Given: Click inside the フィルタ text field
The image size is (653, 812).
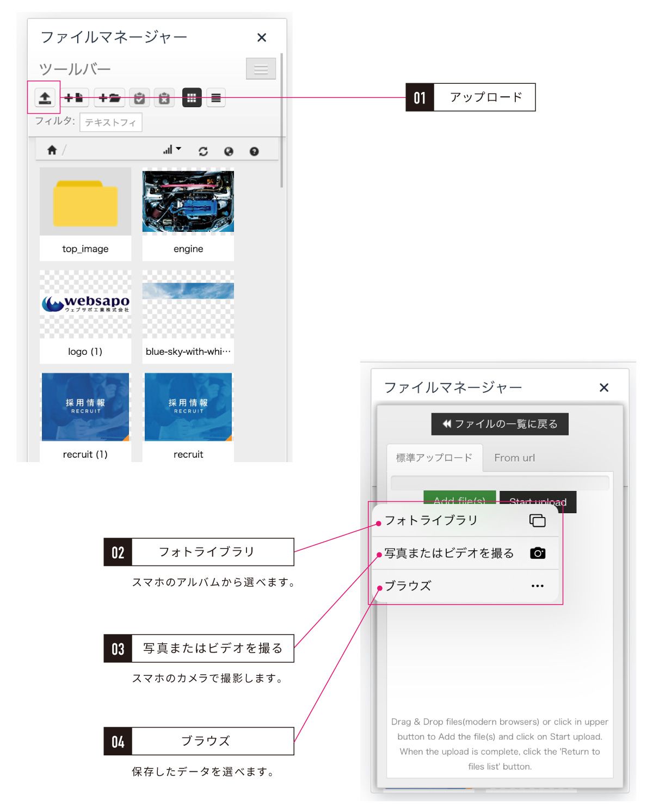Looking at the screenshot, I should pyautogui.click(x=110, y=123).
